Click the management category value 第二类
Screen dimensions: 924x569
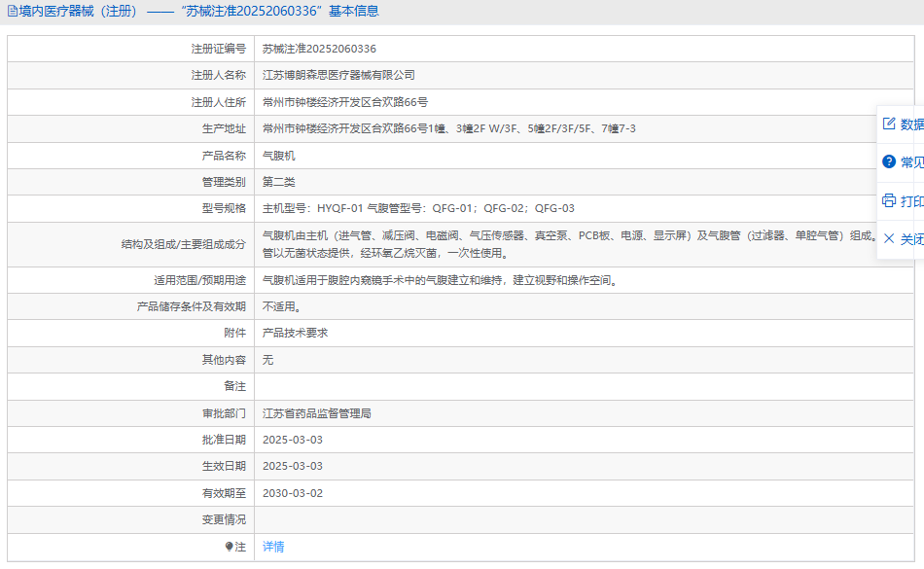pos(278,182)
